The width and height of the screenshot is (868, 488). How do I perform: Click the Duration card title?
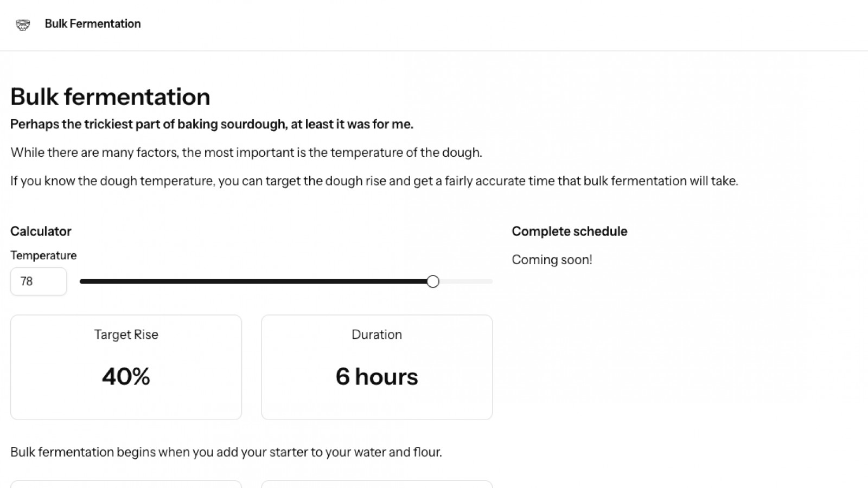376,335
